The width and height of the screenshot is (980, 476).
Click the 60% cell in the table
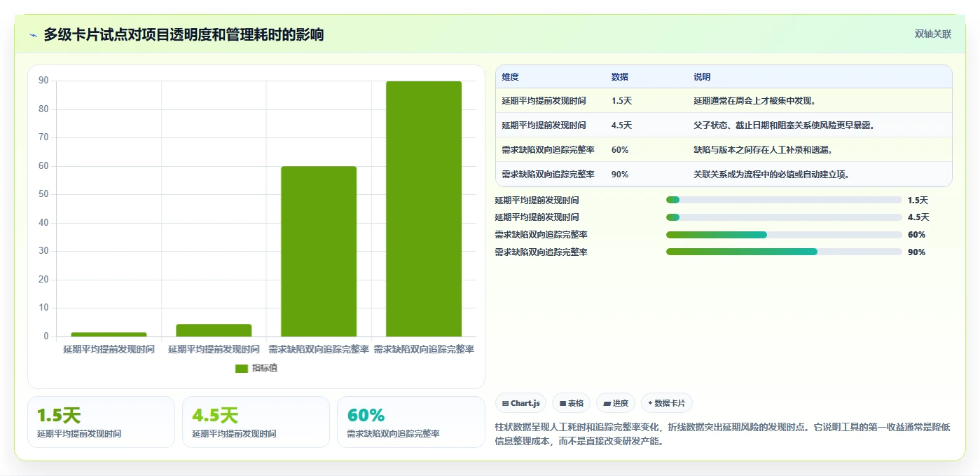point(620,150)
